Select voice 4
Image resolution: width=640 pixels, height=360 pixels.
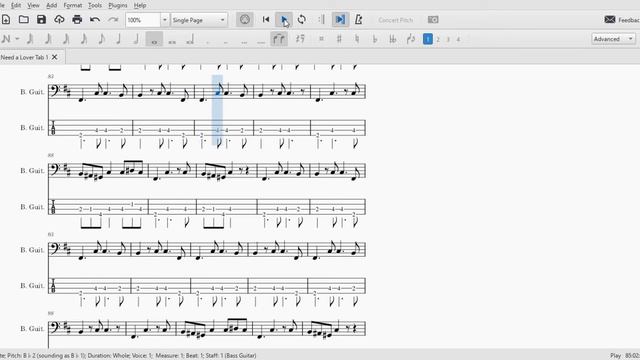458,40
